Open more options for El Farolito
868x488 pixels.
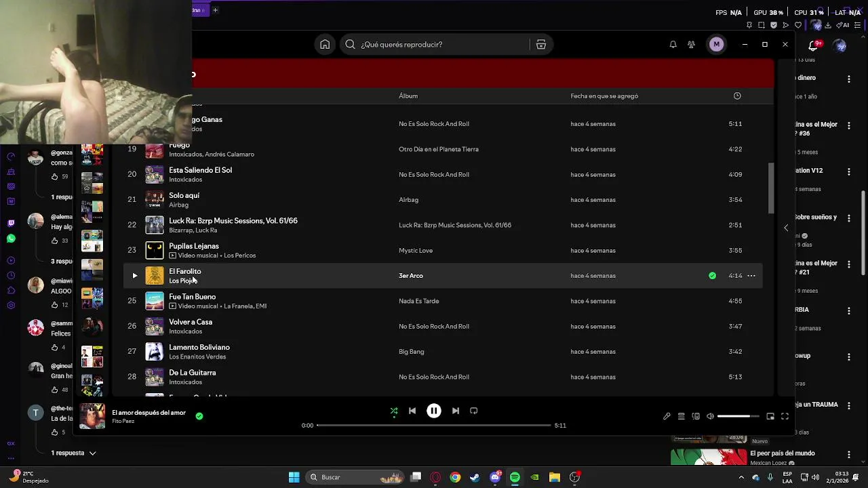tap(751, 276)
